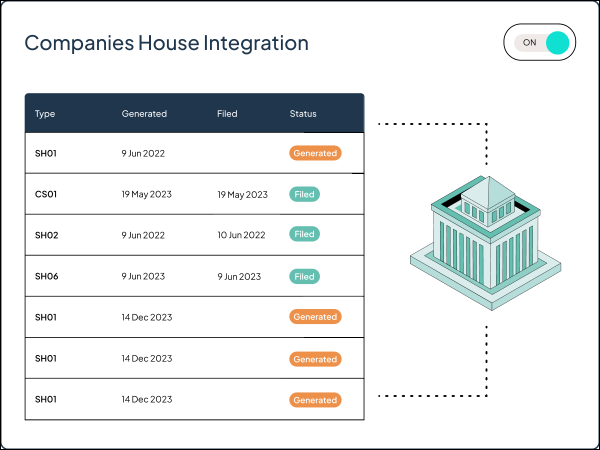Click the Generated column header
The image size is (600, 450).
(x=144, y=114)
